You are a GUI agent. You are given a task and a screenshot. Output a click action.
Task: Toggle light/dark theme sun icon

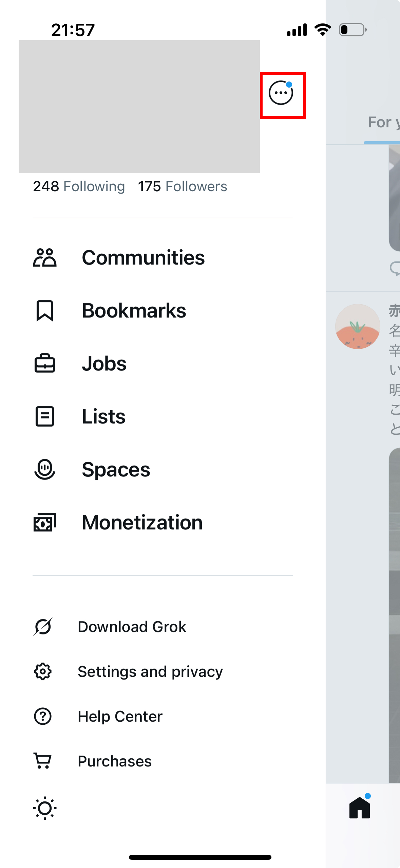click(x=44, y=808)
